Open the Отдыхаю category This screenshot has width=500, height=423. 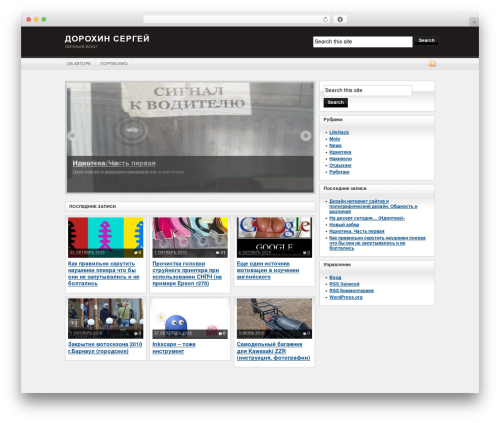tap(340, 165)
